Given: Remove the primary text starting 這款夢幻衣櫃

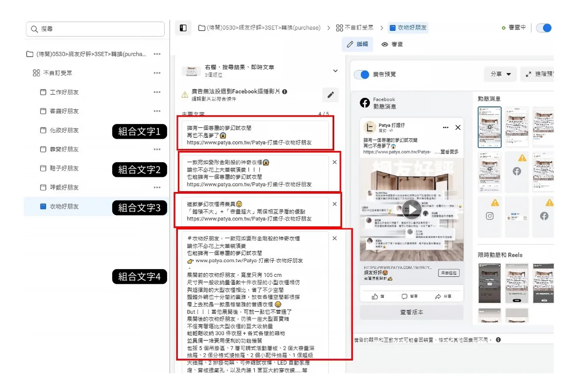Looking at the screenshot, I should [x=334, y=204].
